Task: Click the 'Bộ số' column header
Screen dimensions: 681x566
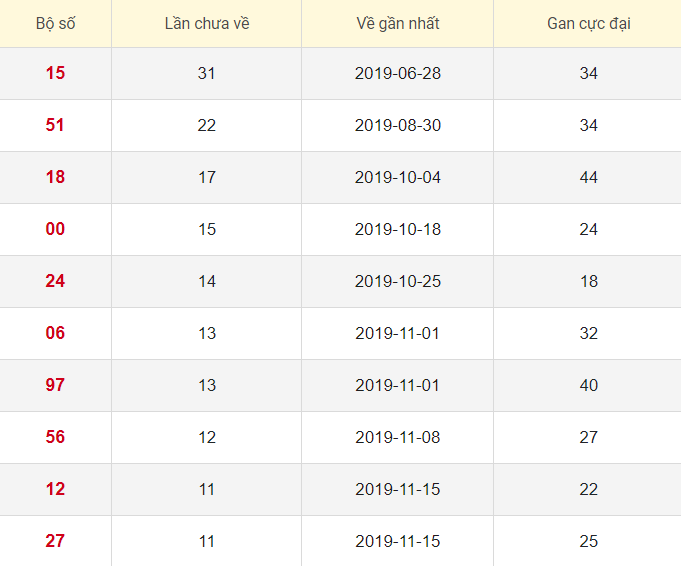Action: (x=55, y=23)
